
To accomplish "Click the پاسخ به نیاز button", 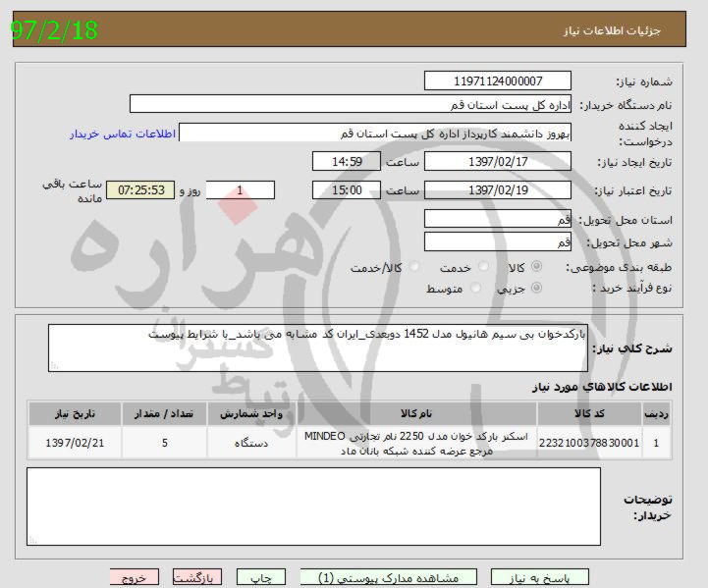I will [x=540, y=577].
